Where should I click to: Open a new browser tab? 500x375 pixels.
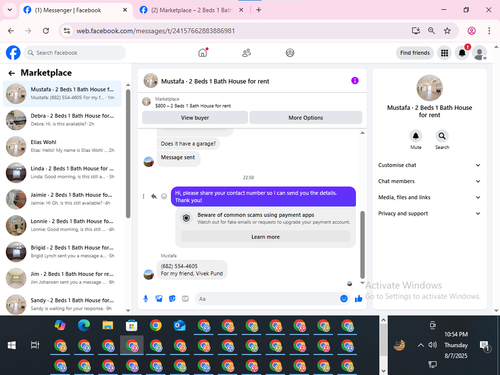258,10
